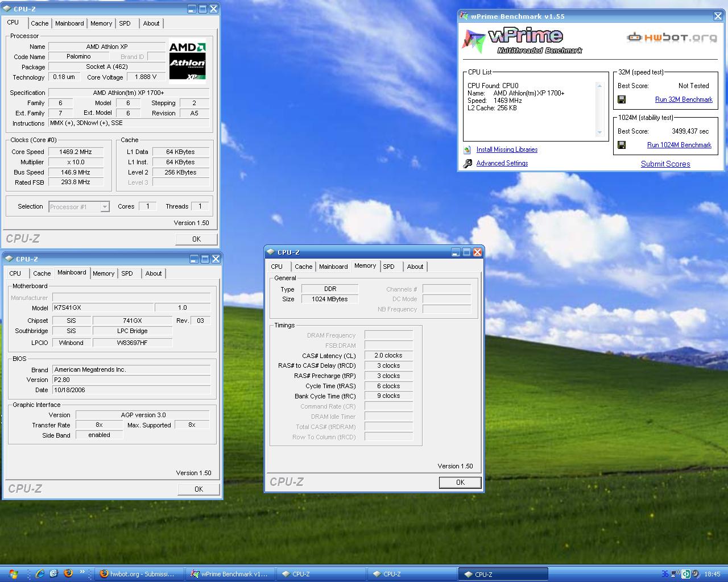Click the AMD Athlon XP processor logo
Viewport: 728px width, 582px height.
coord(187,61)
